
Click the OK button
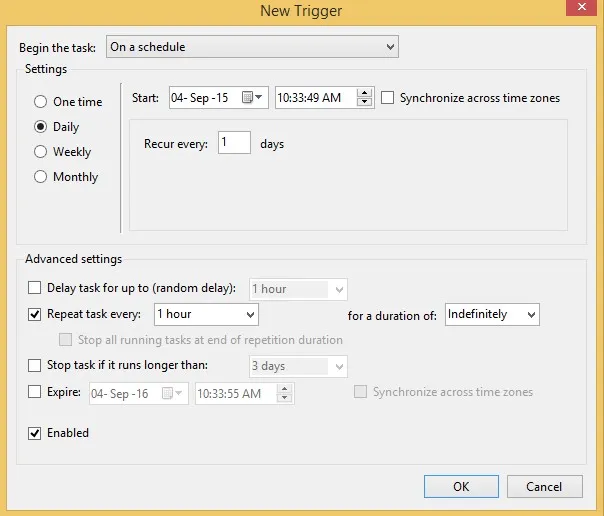tap(461, 486)
